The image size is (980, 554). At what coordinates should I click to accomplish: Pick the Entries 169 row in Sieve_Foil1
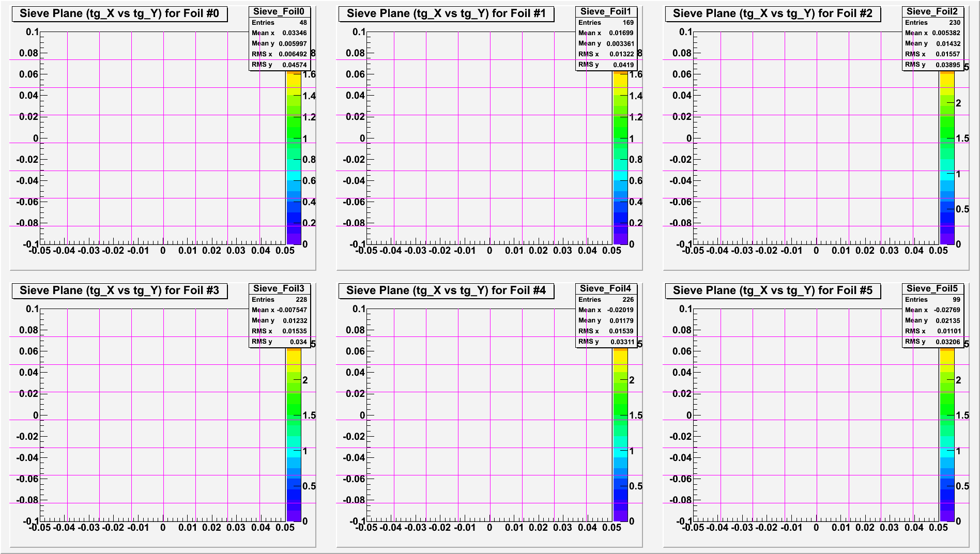click(606, 22)
